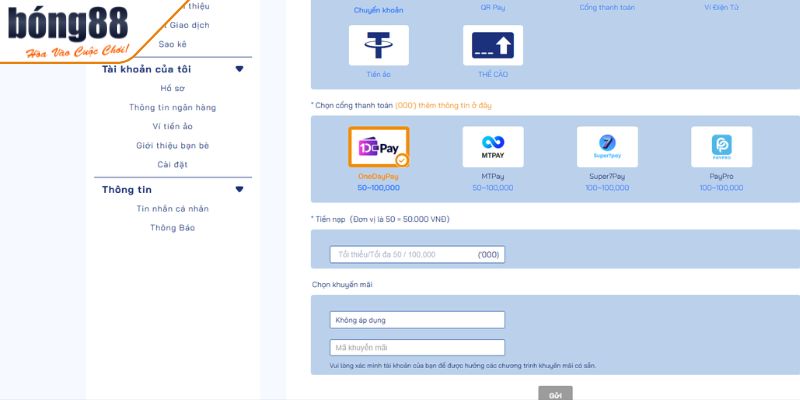Switch to the QR Pay tab
Screen dimensions: 800x400
point(492,8)
